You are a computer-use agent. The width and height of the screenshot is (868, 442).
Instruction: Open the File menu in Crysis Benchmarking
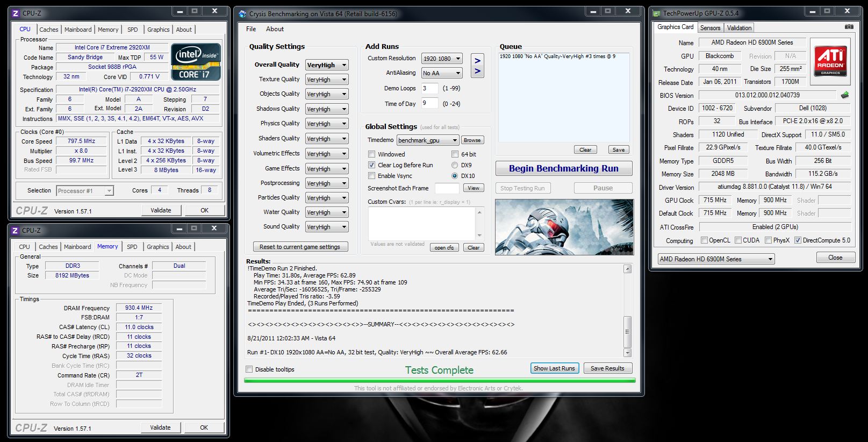[251, 29]
